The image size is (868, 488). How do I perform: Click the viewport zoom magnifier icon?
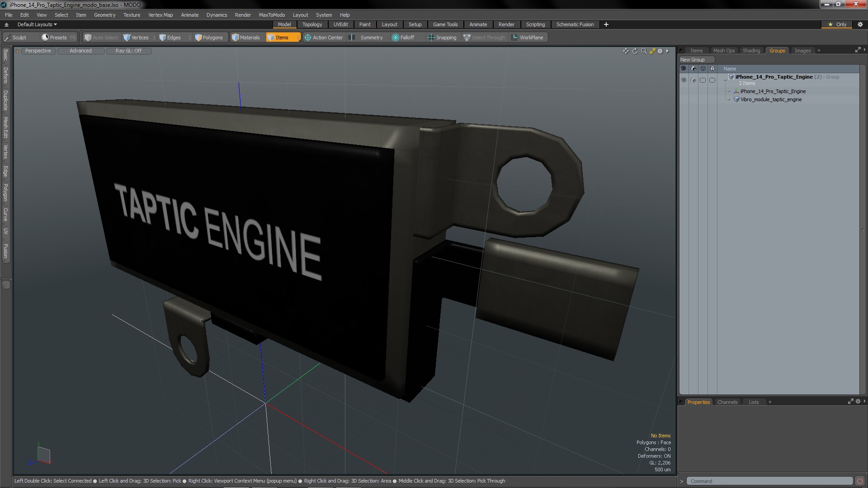644,51
